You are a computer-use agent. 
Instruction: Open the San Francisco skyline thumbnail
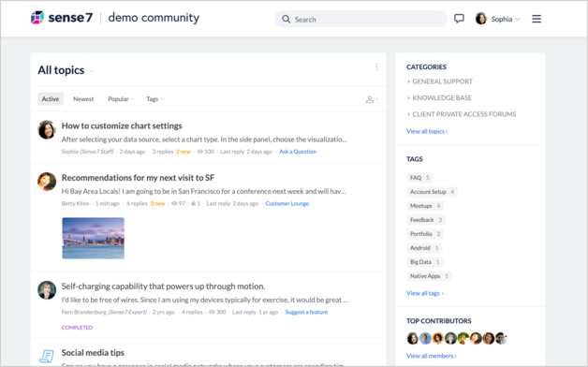point(93,238)
